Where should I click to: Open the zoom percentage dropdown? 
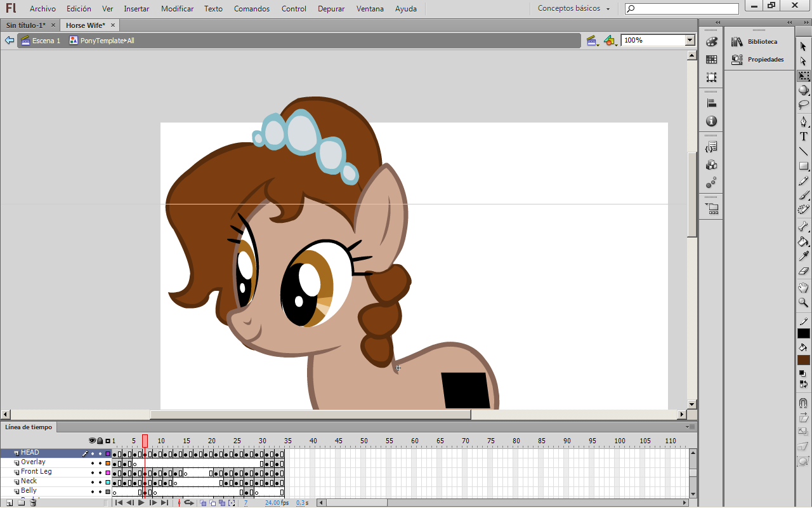pos(690,40)
